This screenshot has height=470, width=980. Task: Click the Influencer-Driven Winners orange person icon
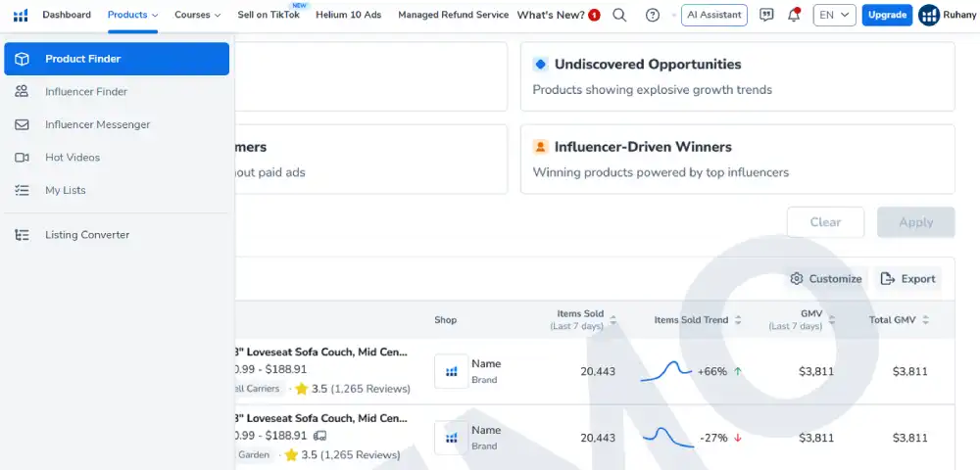tap(541, 147)
